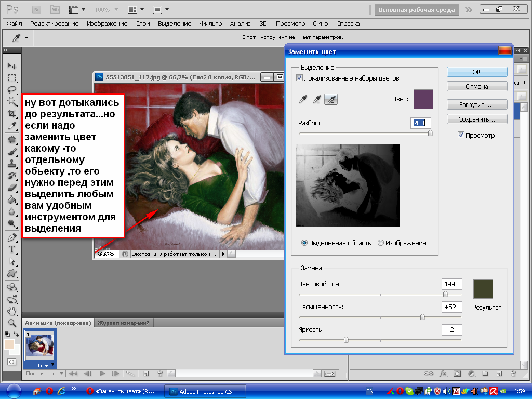This screenshot has width=532, height=399.
Task: Open the Изображение menu
Action: (107, 24)
